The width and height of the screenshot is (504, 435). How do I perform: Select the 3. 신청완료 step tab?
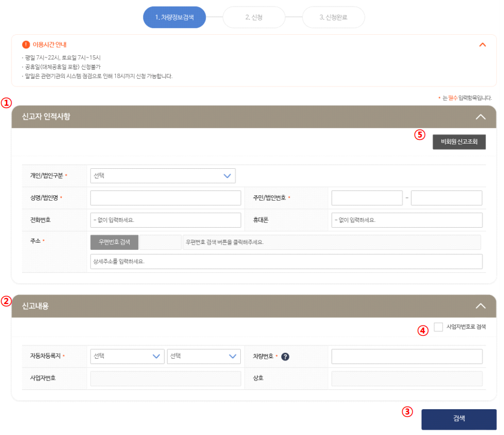pos(334,17)
